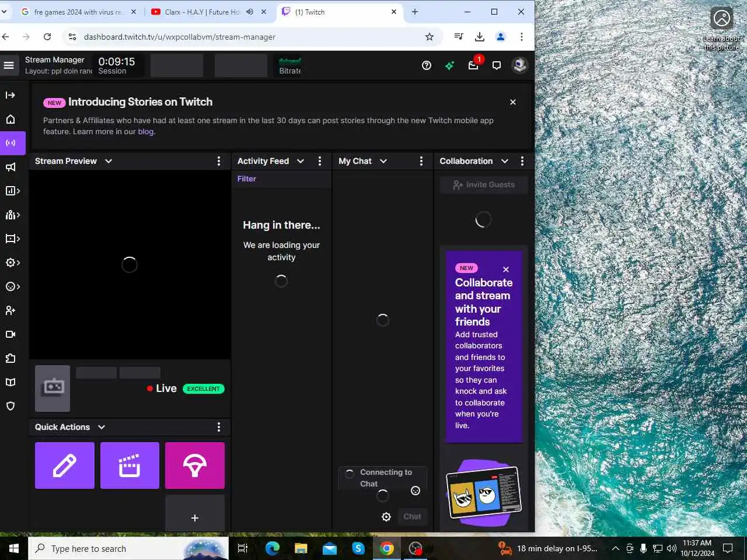Click the clip clapperboard quick action
This screenshot has width=747, height=560.
point(130,466)
